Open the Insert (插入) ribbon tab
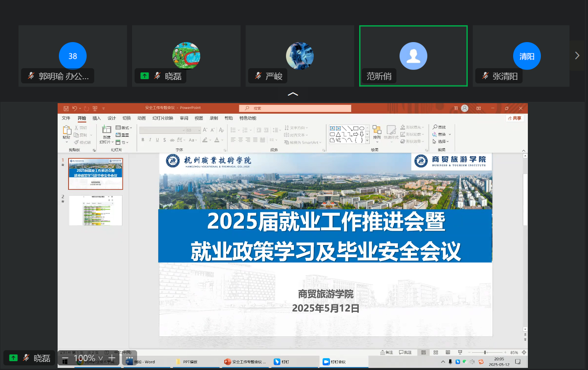 97,118
